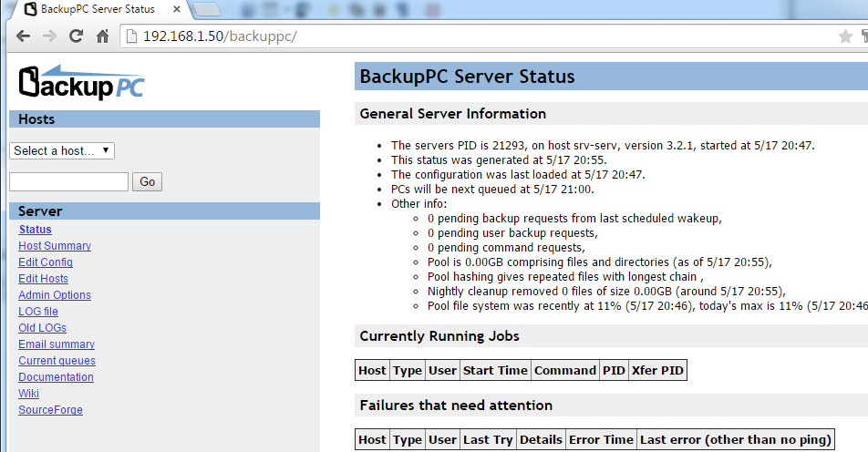Open the LOG file link
This screenshot has height=452, width=868.
coord(38,312)
